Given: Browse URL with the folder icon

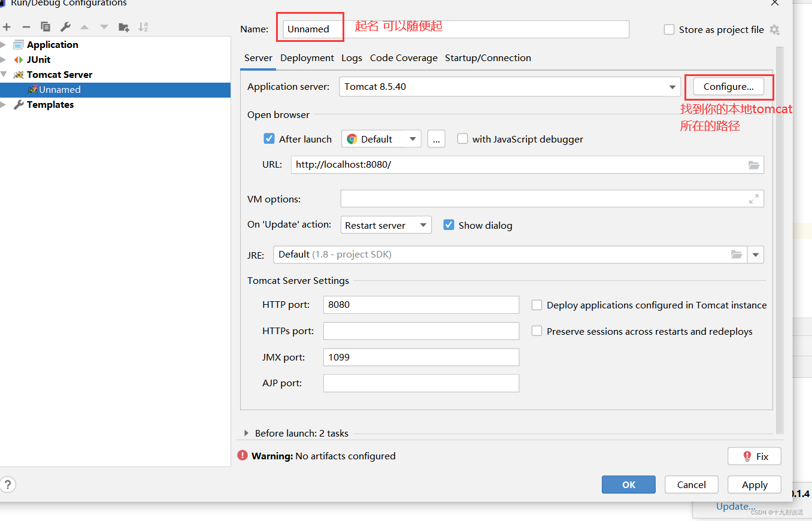Looking at the screenshot, I should point(754,165).
